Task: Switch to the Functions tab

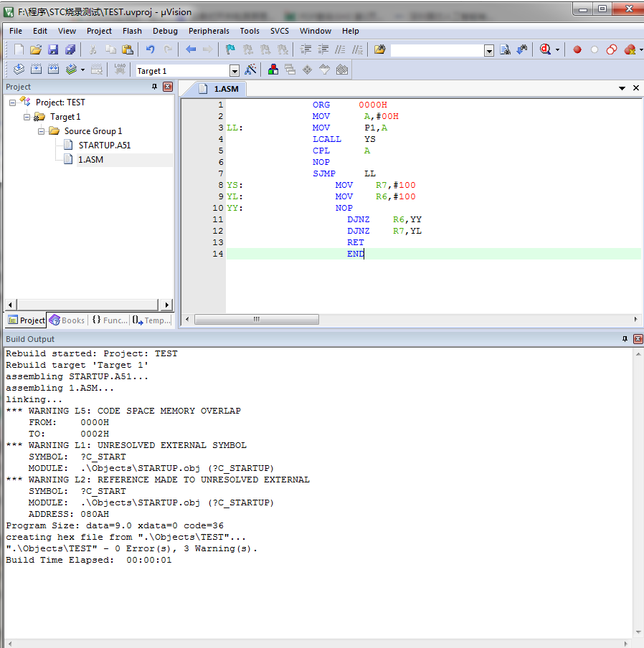Action: (110, 320)
